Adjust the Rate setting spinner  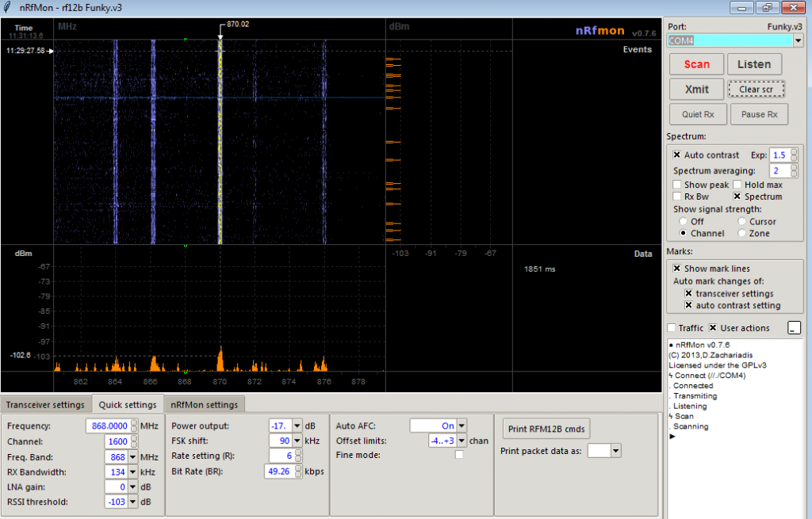click(x=298, y=456)
